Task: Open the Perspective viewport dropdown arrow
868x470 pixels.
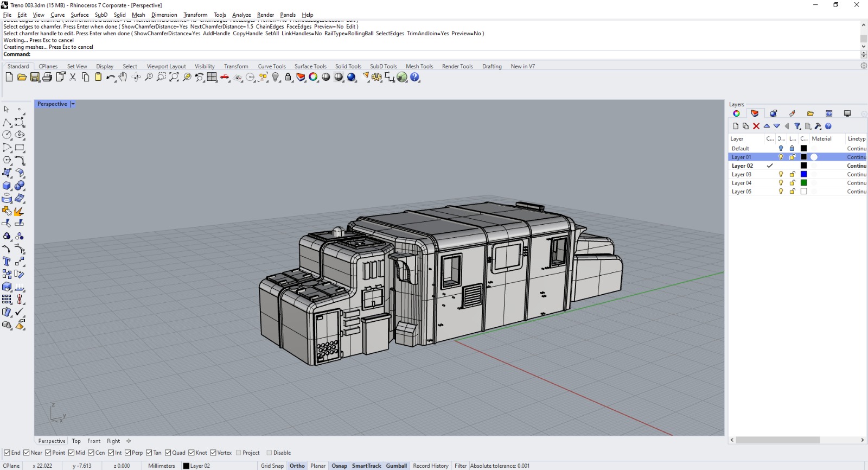Action: 73,104
